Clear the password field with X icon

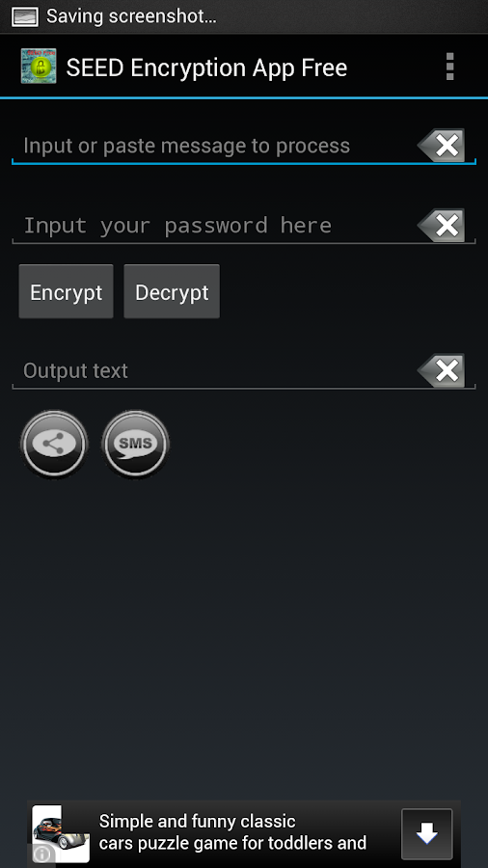click(x=441, y=225)
